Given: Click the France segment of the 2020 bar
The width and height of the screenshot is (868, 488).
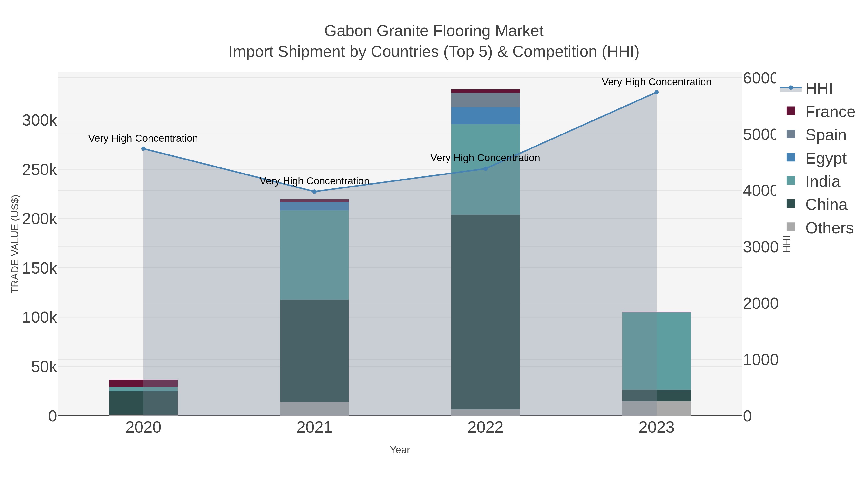Looking at the screenshot, I should (x=143, y=384).
